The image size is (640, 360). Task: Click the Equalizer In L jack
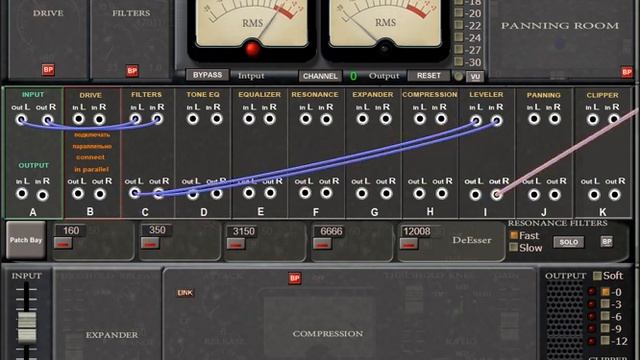[249, 119]
